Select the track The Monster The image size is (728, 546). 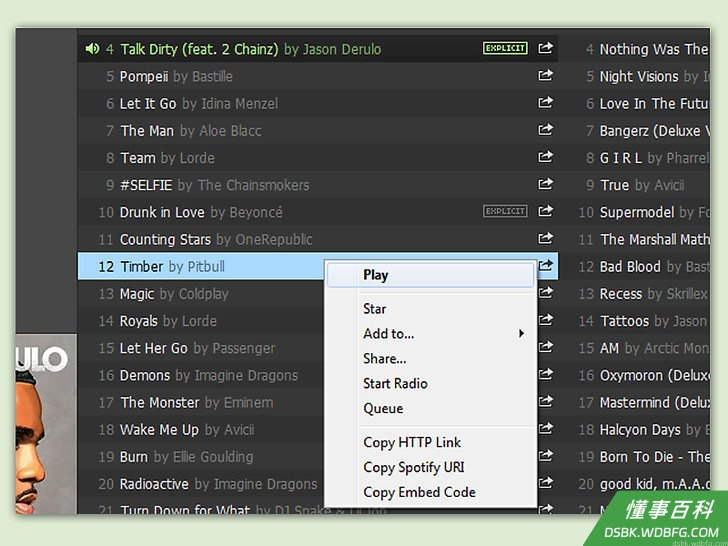(160, 403)
